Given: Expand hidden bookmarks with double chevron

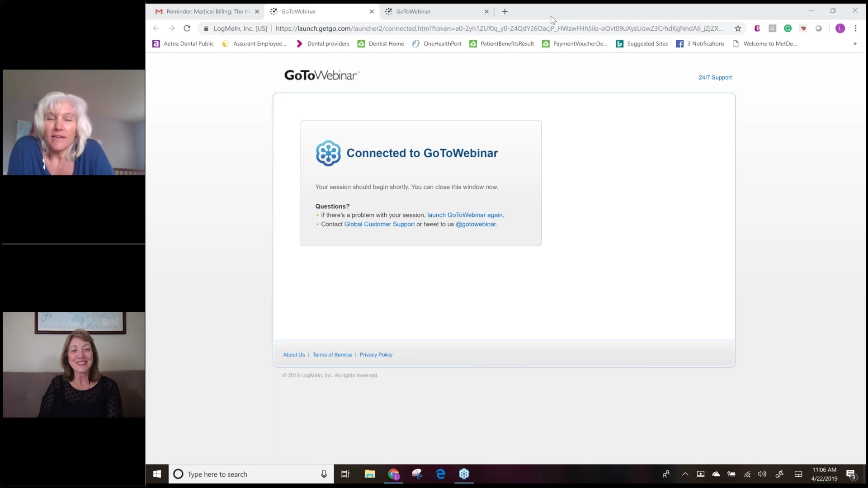Looking at the screenshot, I should [854, 44].
